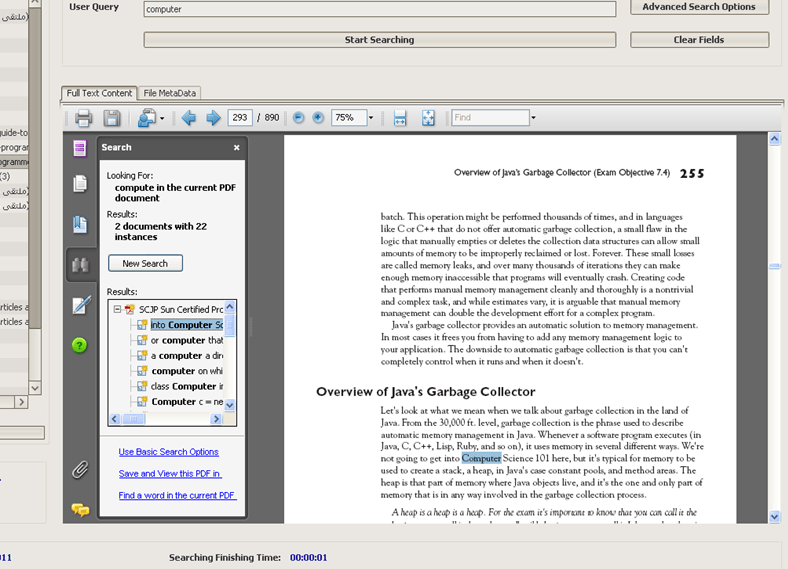The image size is (788, 569).
Task: Open the Pages panel icon
Action: [80, 183]
